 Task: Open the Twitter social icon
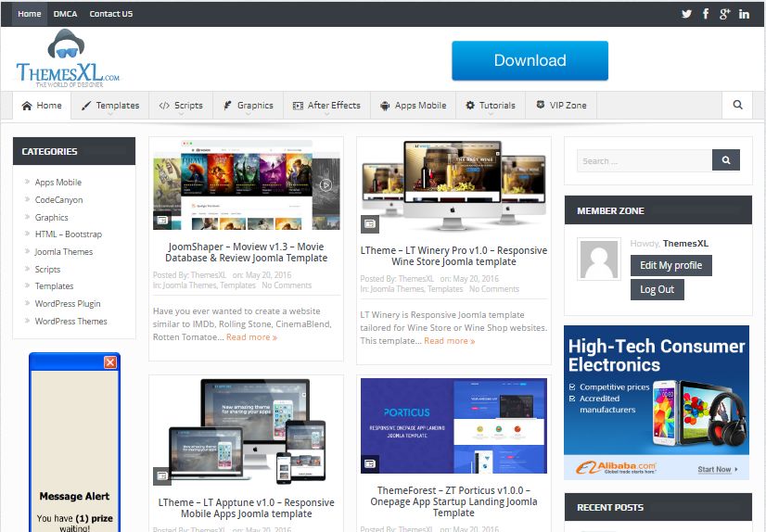tap(686, 14)
